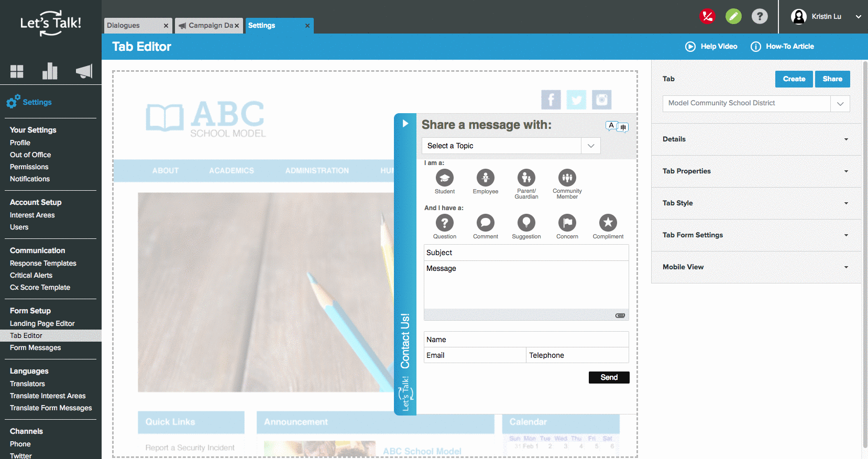Click the megaphone campaigns icon

pyautogui.click(x=84, y=71)
